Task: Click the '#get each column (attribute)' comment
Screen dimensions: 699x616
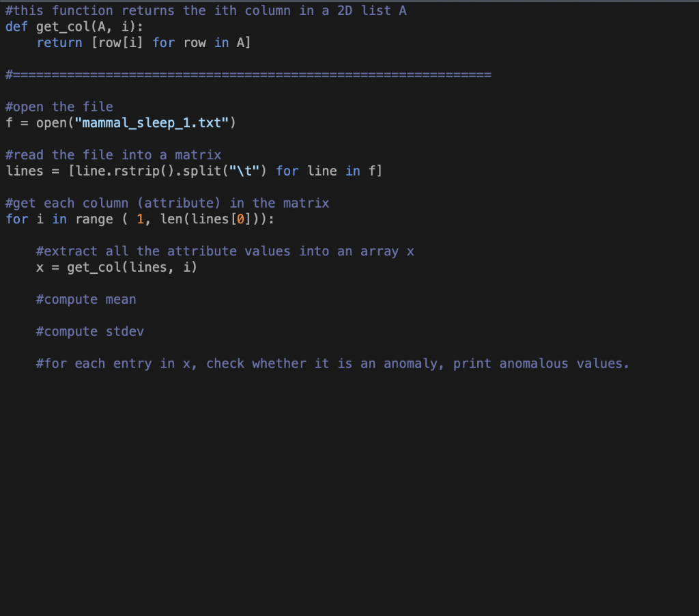Action: pos(167,204)
